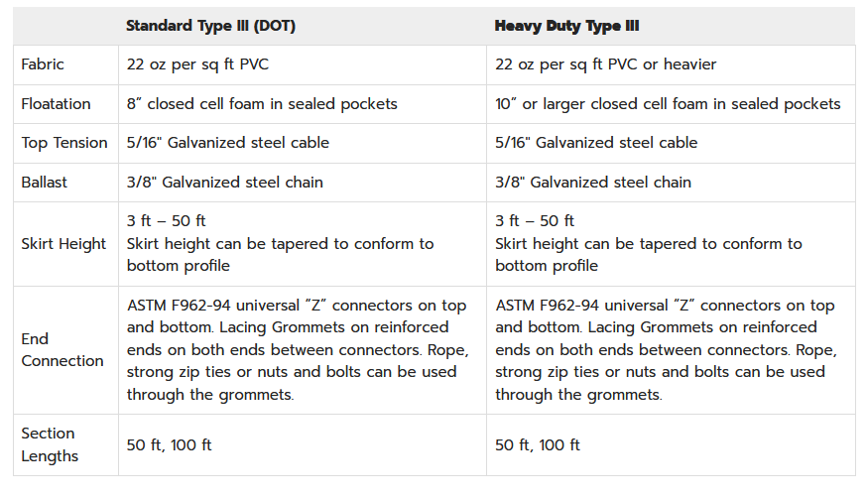Click the Standard column "3 ft – 50 ft" text

(167, 220)
